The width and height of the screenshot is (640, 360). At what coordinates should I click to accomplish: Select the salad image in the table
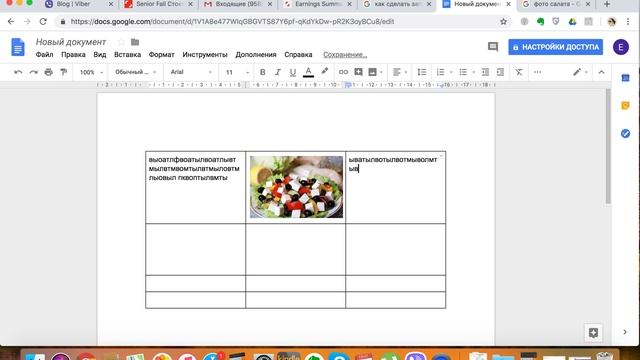click(296, 187)
